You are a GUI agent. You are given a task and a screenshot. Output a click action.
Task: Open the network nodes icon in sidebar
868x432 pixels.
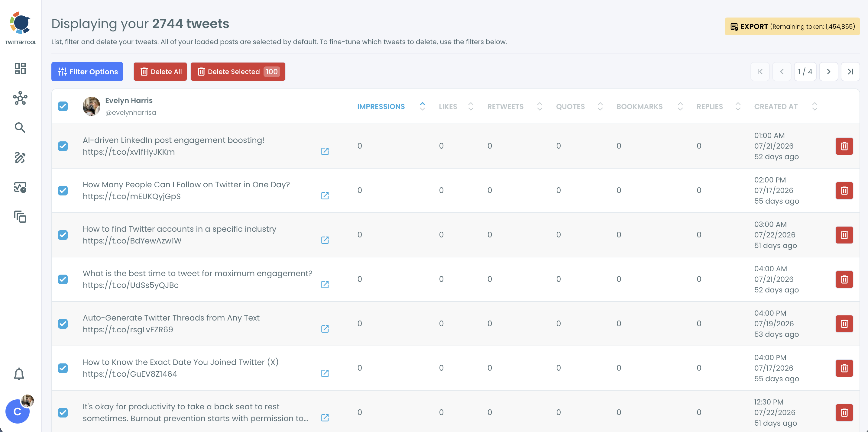[x=20, y=98]
